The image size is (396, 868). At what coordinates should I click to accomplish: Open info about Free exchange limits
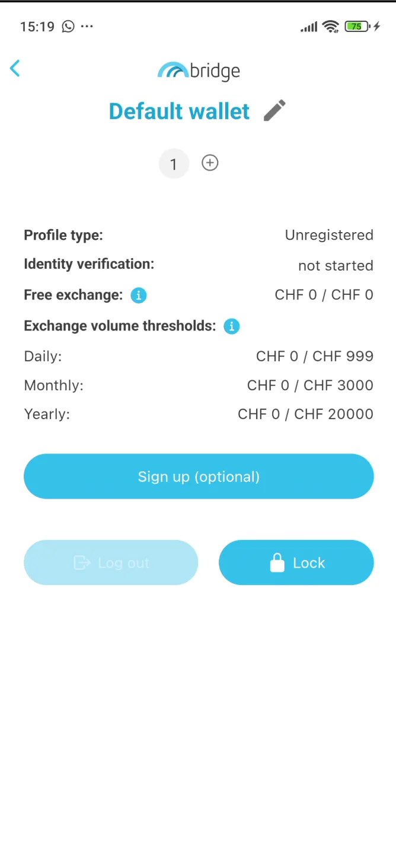coord(138,295)
